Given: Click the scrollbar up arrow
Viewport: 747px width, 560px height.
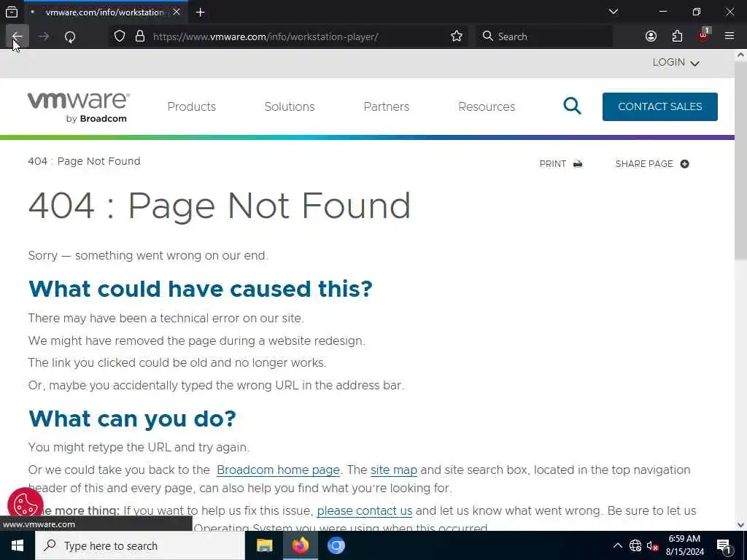Looking at the screenshot, I should point(740,55).
